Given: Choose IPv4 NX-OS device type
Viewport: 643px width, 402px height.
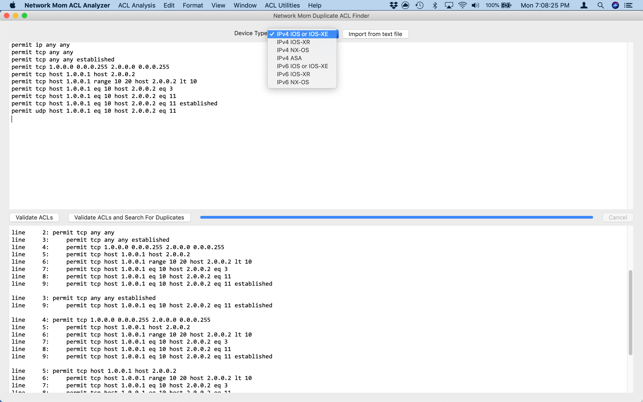Looking at the screenshot, I should coord(302,50).
